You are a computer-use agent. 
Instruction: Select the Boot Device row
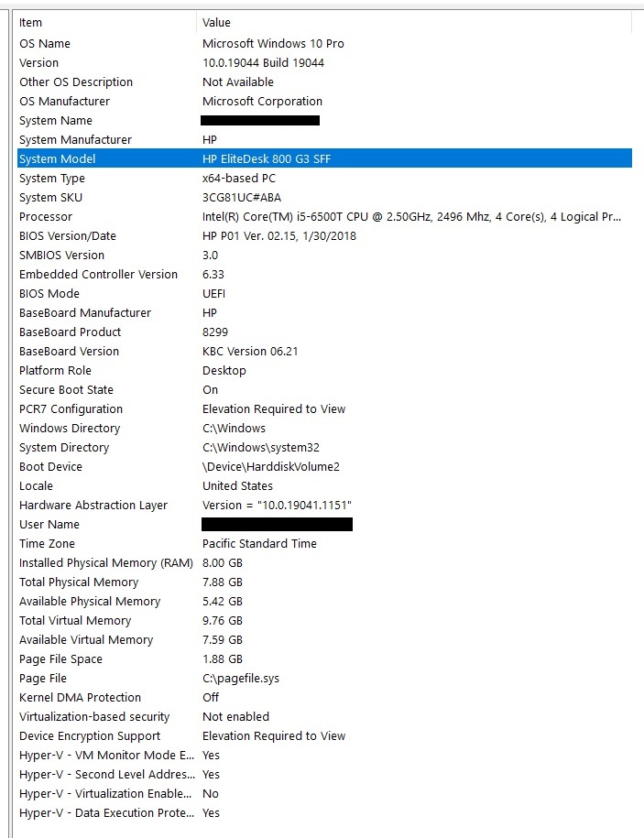[324, 466]
